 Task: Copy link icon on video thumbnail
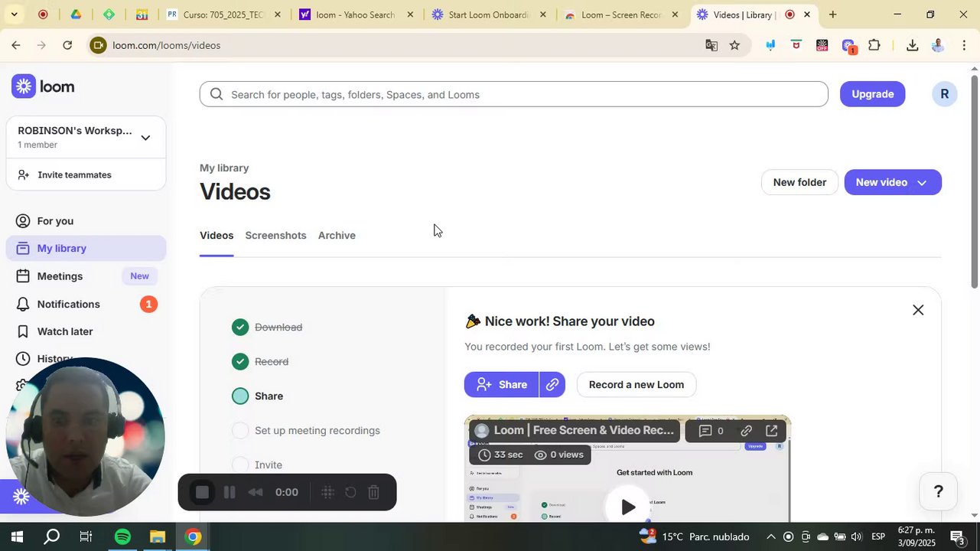tap(746, 431)
